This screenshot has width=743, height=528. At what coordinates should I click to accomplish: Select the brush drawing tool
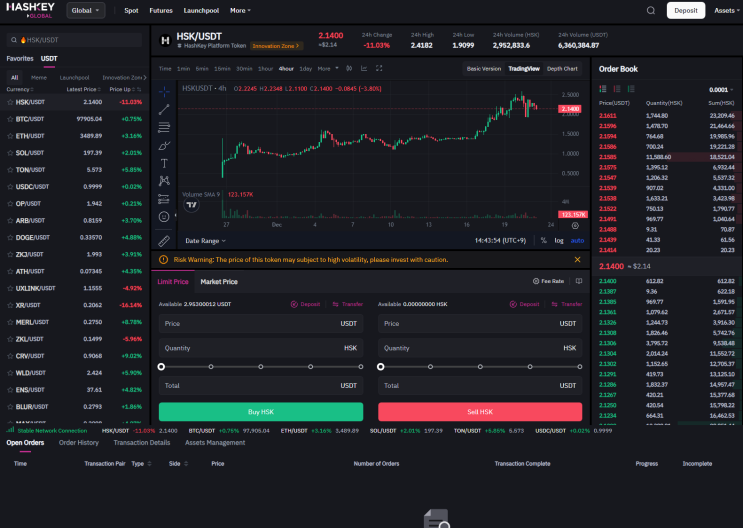[164, 146]
